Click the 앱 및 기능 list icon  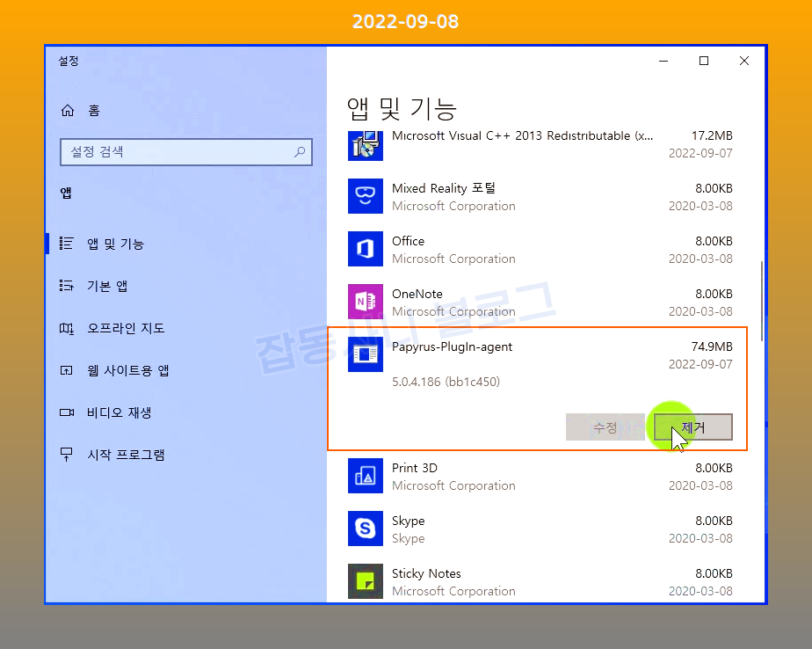pyautogui.click(x=66, y=243)
